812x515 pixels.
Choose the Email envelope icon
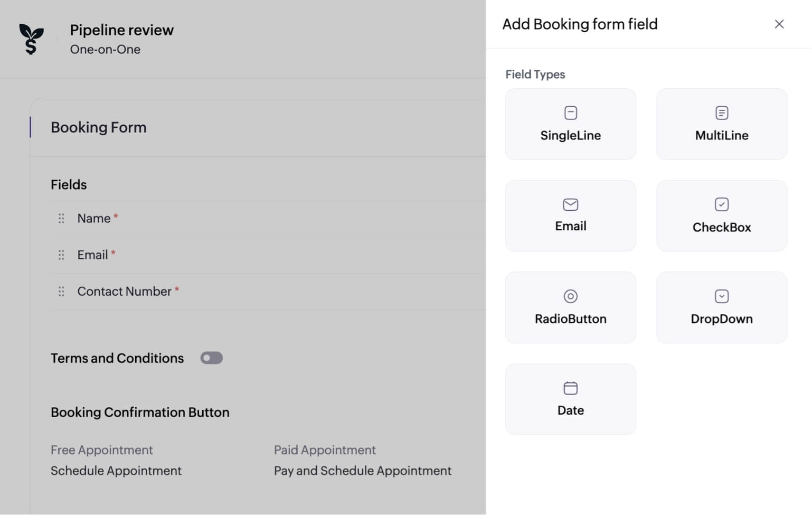(x=570, y=204)
